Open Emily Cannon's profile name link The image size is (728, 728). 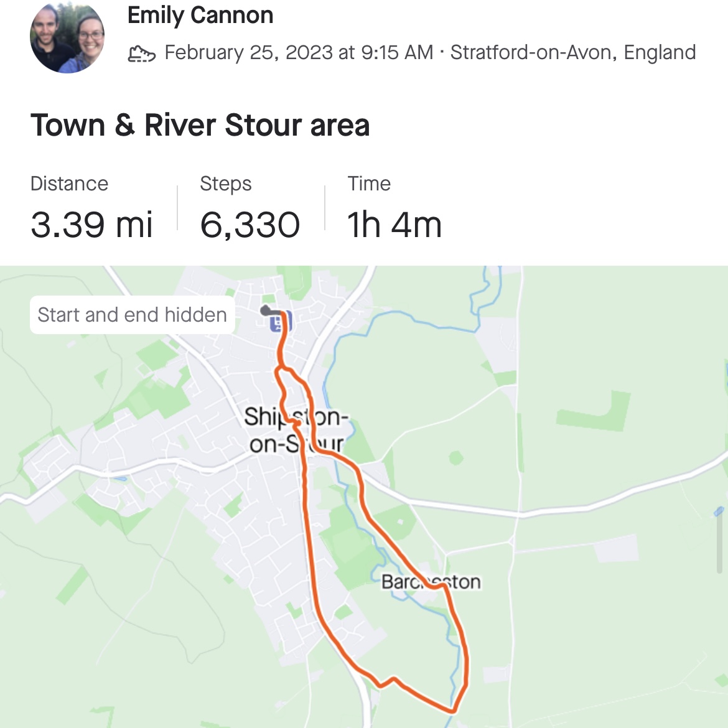200,16
